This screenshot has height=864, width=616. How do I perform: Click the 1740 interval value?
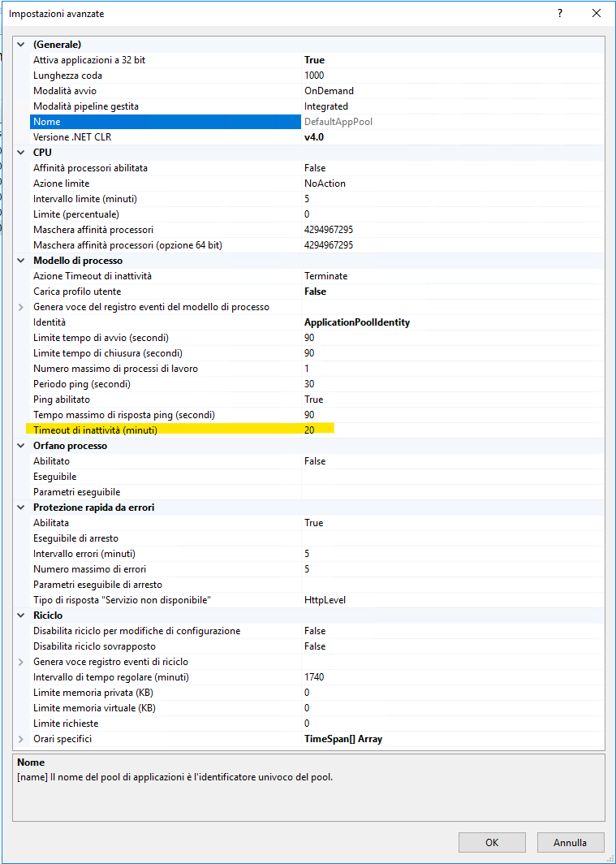click(x=314, y=677)
